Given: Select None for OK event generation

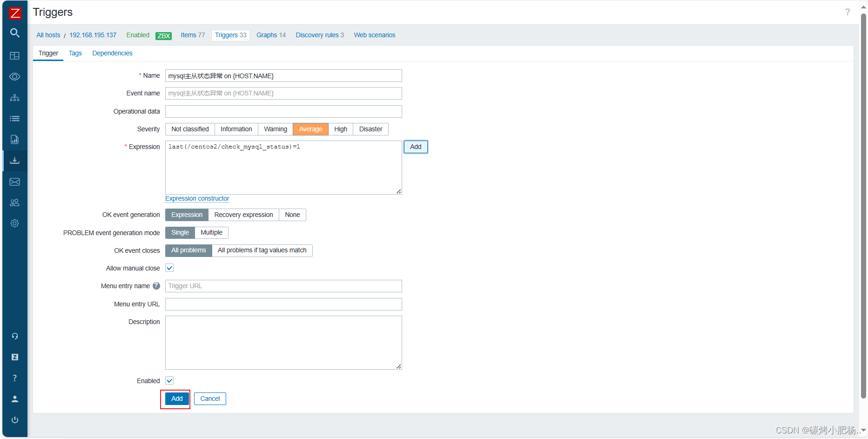Looking at the screenshot, I should [292, 215].
